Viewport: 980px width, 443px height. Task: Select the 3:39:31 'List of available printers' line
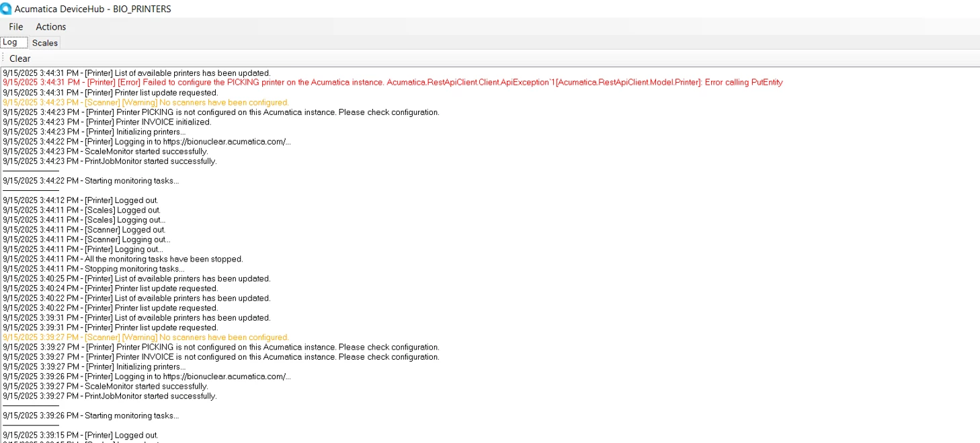[136, 318]
